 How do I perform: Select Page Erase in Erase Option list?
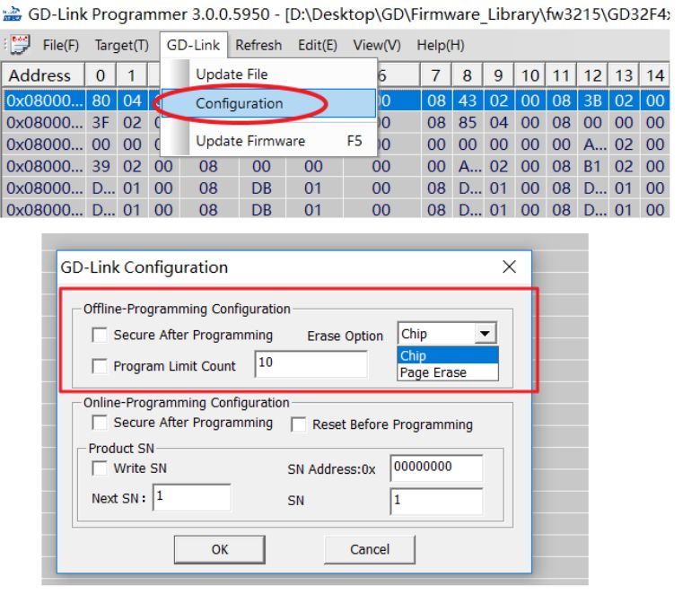click(447, 372)
